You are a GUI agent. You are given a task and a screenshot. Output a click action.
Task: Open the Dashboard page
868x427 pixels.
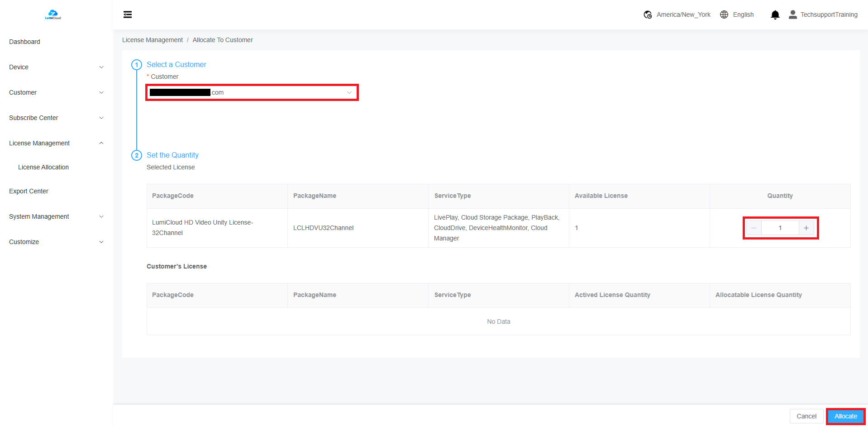(x=24, y=42)
